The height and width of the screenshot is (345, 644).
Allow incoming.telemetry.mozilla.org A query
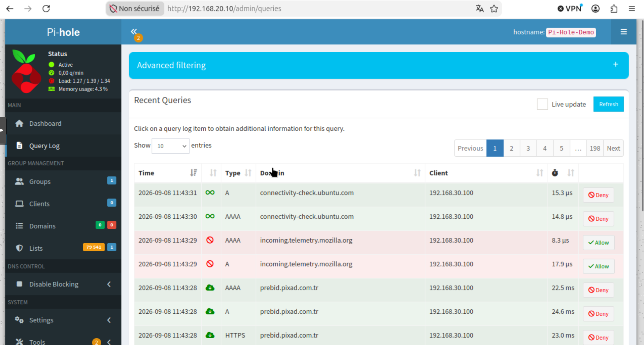(599, 266)
